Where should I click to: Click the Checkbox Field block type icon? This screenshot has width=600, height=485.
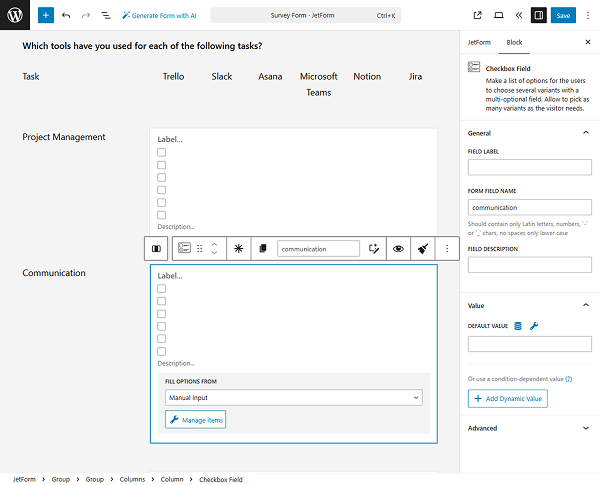coord(184,248)
